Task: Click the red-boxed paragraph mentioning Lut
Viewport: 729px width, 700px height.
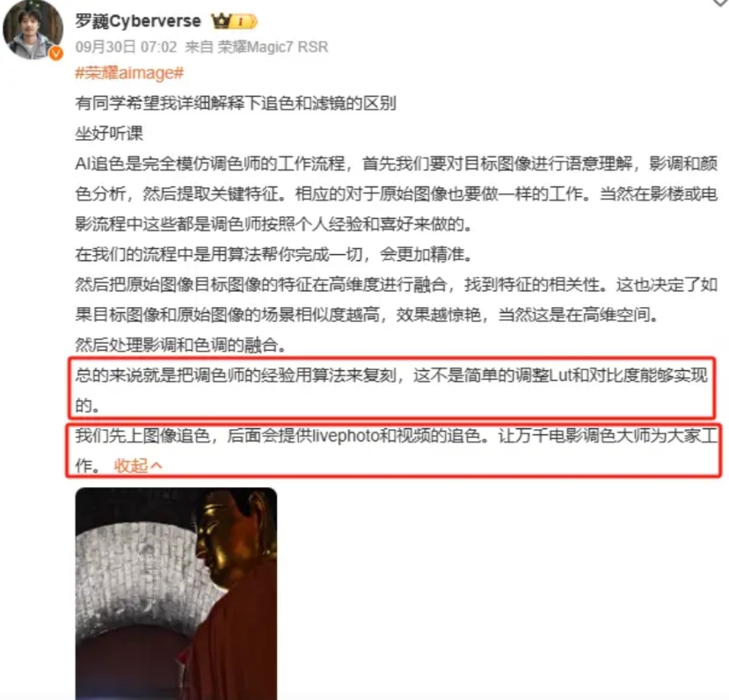Action: (391, 390)
